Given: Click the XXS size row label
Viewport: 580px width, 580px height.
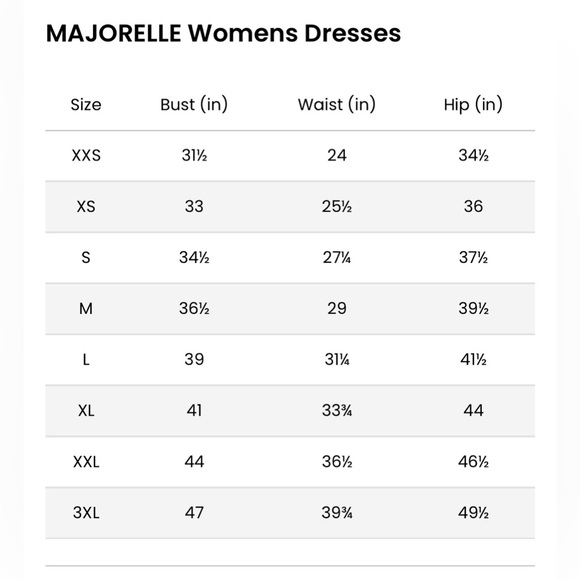Looking at the screenshot, I should click(86, 156).
